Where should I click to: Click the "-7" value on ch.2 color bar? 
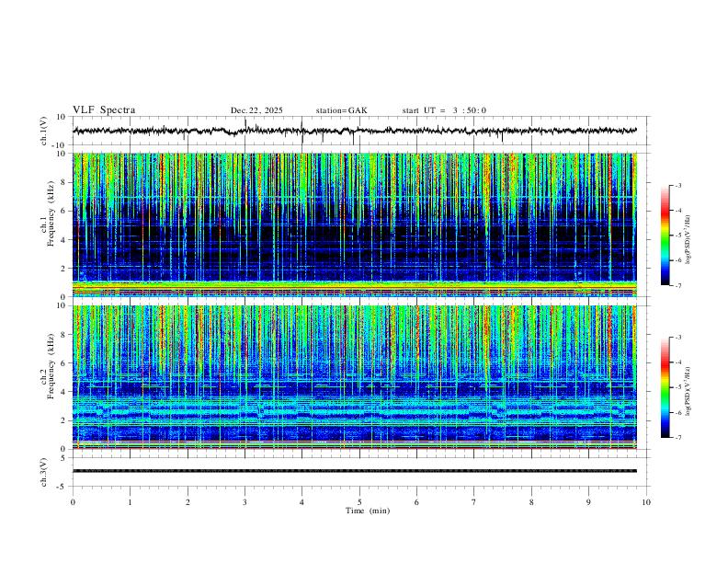(x=677, y=438)
